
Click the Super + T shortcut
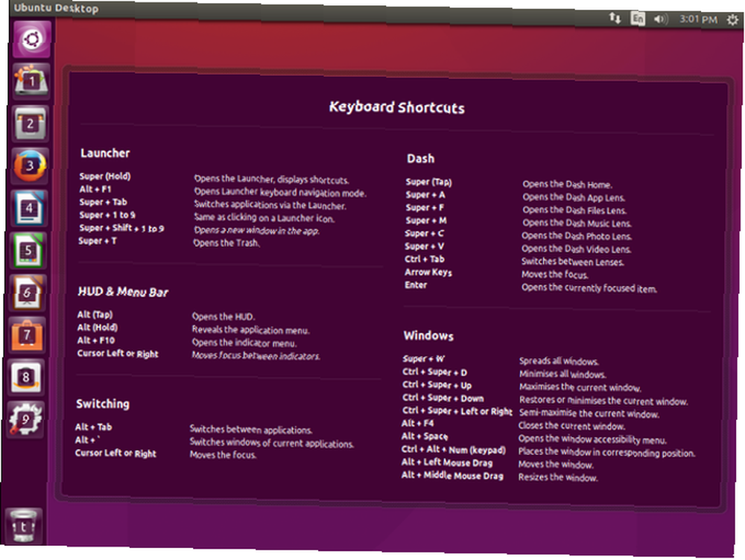click(x=98, y=241)
